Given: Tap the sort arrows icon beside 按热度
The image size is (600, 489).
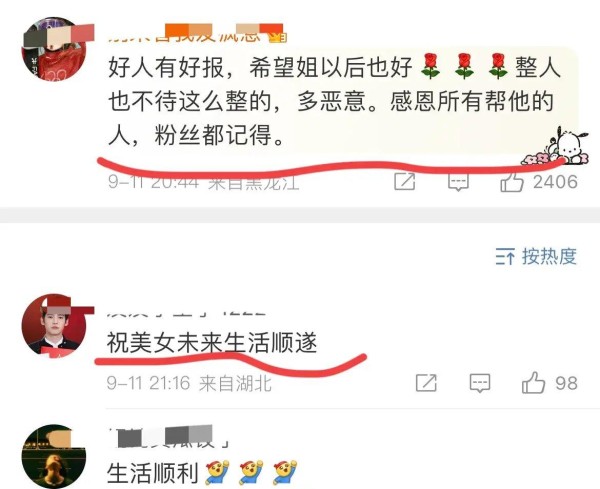Looking at the screenshot, I should (x=505, y=256).
